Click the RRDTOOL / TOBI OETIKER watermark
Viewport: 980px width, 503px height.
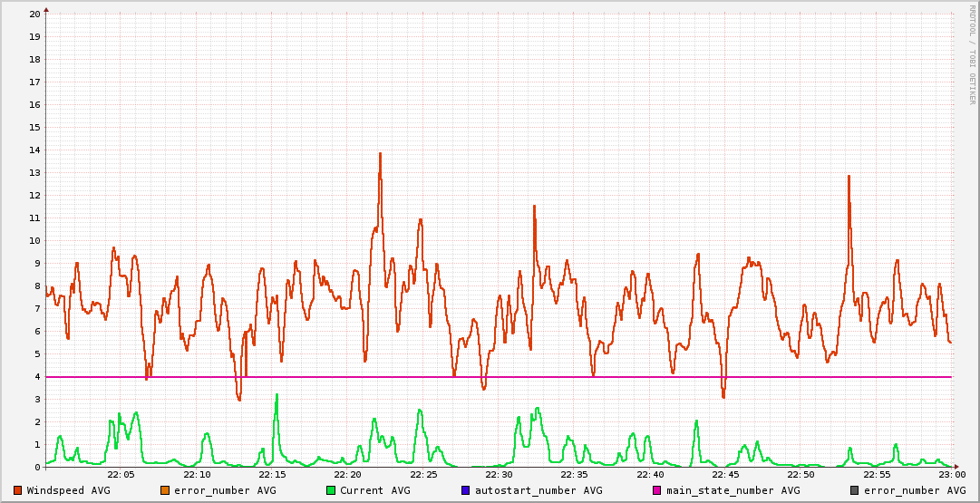click(x=972, y=54)
